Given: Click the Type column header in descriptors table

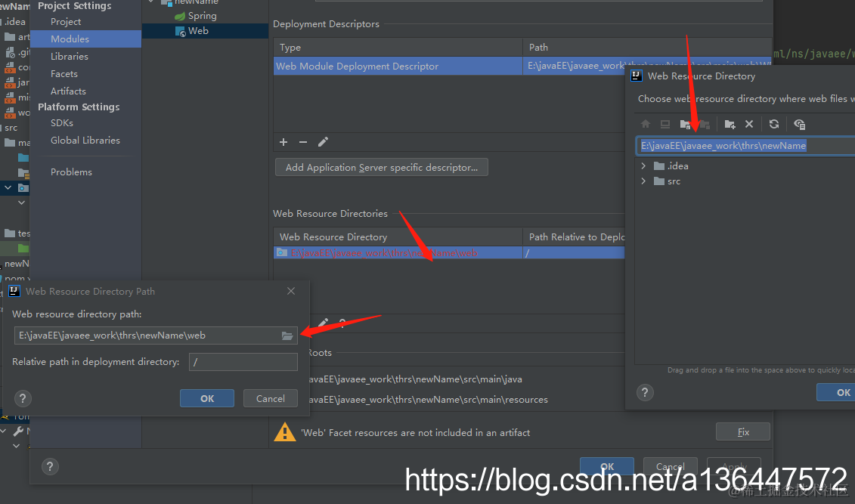Looking at the screenshot, I should [x=398, y=48].
